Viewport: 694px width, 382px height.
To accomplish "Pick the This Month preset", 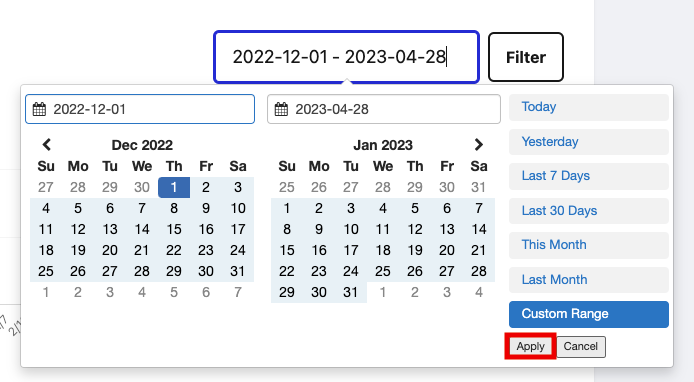I will point(589,245).
